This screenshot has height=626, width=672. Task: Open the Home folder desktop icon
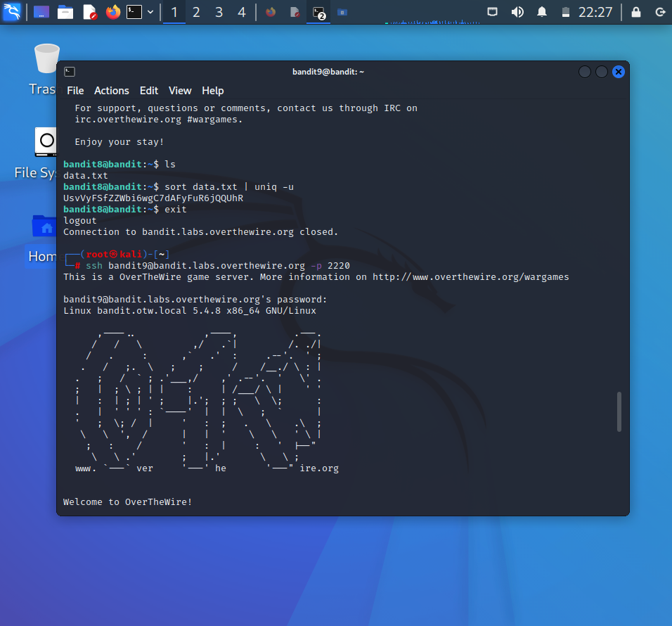44,226
